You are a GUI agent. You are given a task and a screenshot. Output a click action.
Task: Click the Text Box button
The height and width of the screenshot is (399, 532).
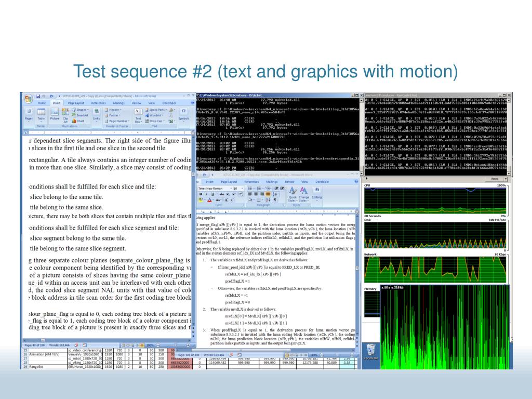(x=138, y=116)
